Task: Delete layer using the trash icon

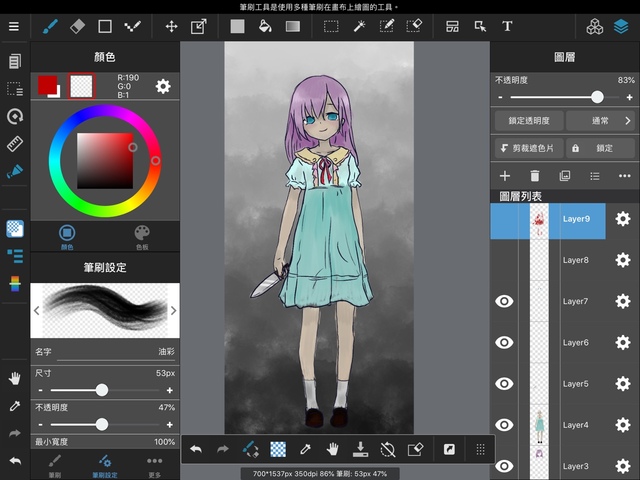Action: pyautogui.click(x=535, y=175)
